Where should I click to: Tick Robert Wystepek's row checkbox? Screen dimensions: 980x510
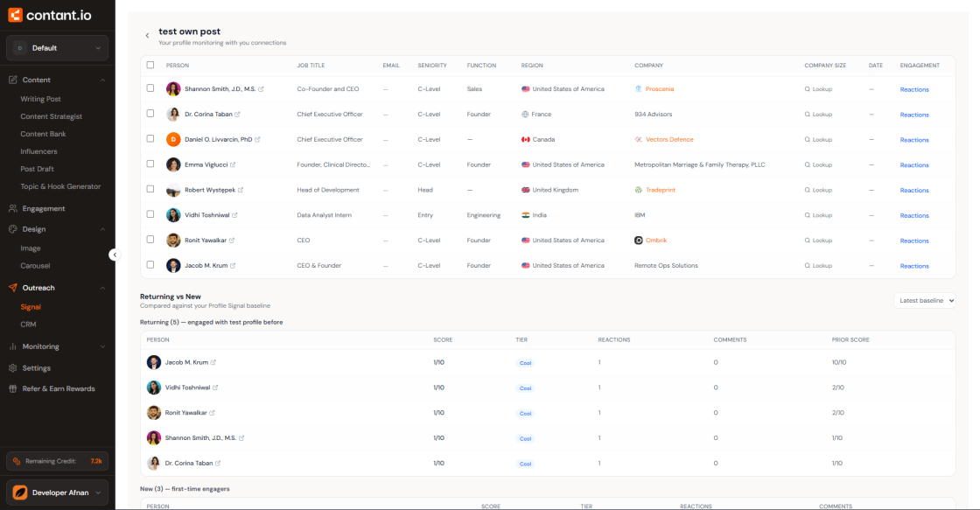click(150, 189)
